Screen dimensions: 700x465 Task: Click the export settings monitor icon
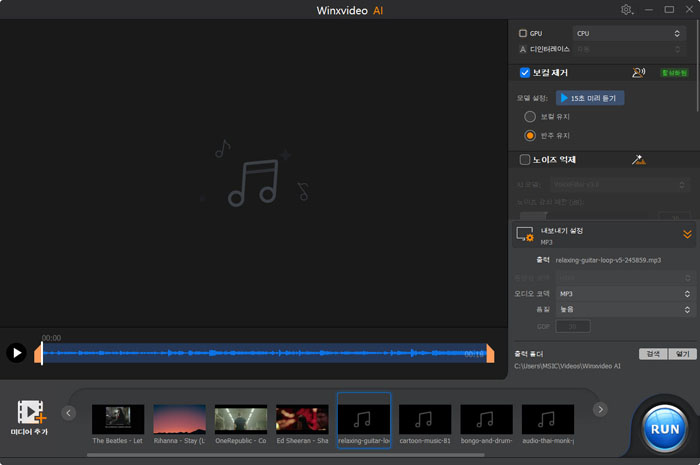525,235
